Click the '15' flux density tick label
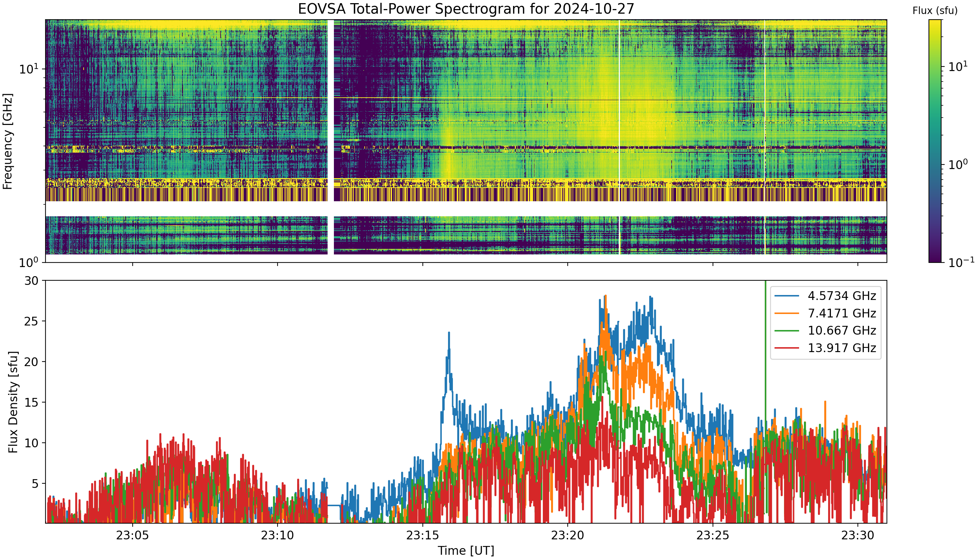 pyautogui.click(x=31, y=402)
